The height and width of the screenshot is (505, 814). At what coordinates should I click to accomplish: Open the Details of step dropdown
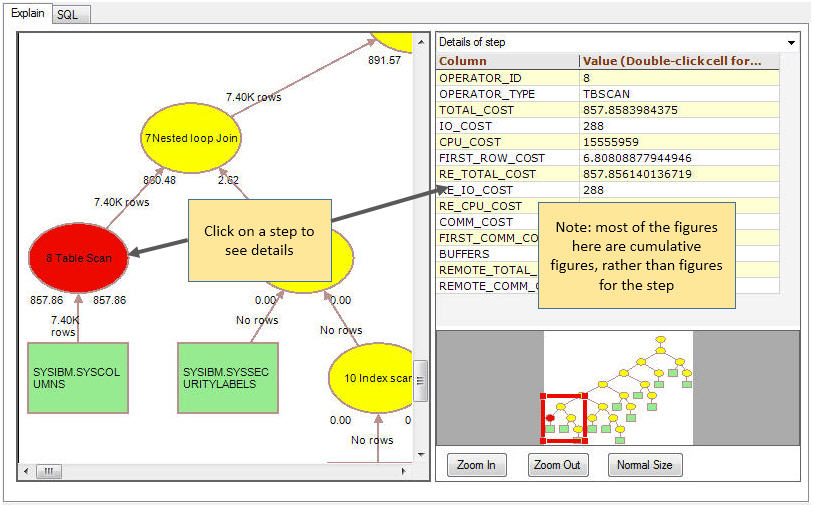(791, 43)
